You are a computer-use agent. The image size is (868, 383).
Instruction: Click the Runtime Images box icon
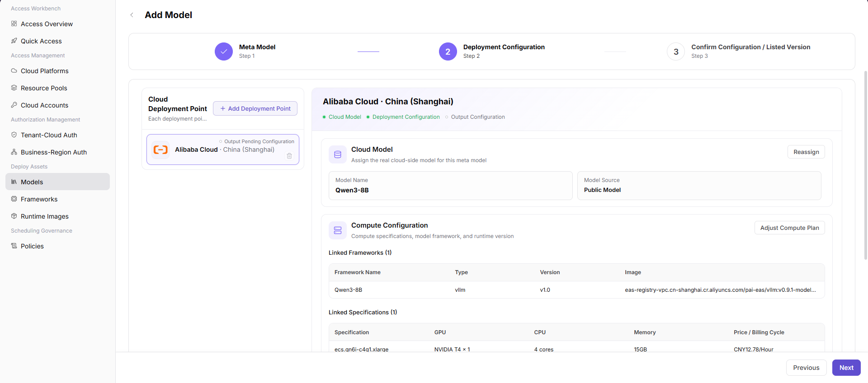pos(14,216)
